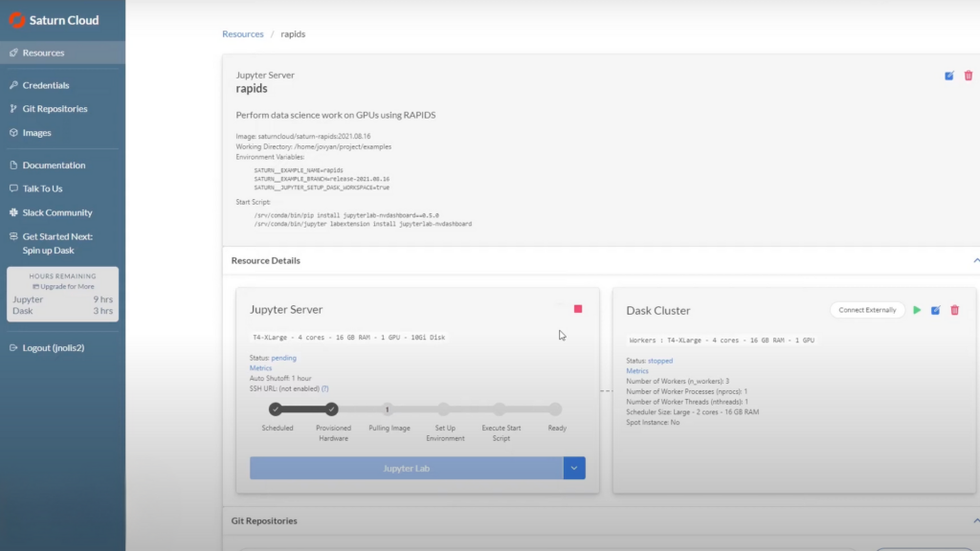Open Git Repositories in the sidebar
The width and height of the screenshot is (980, 551).
coord(55,109)
